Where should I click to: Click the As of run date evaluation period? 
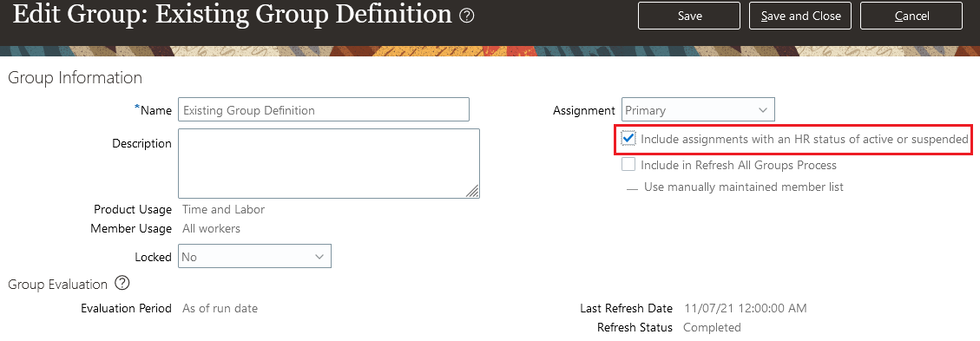pyautogui.click(x=220, y=308)
